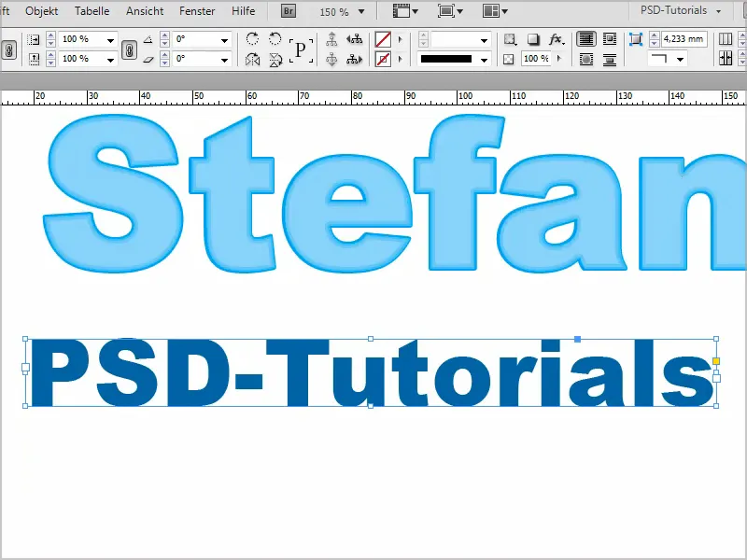This screenshot has height=560, width=747.
Task: Click the select container icon
Action: pyautogui.click(x=331, y=39)
